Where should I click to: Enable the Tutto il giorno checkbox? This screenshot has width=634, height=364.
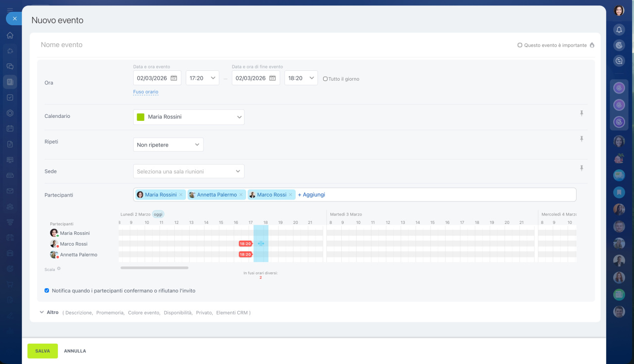click(x=325, y=79)
